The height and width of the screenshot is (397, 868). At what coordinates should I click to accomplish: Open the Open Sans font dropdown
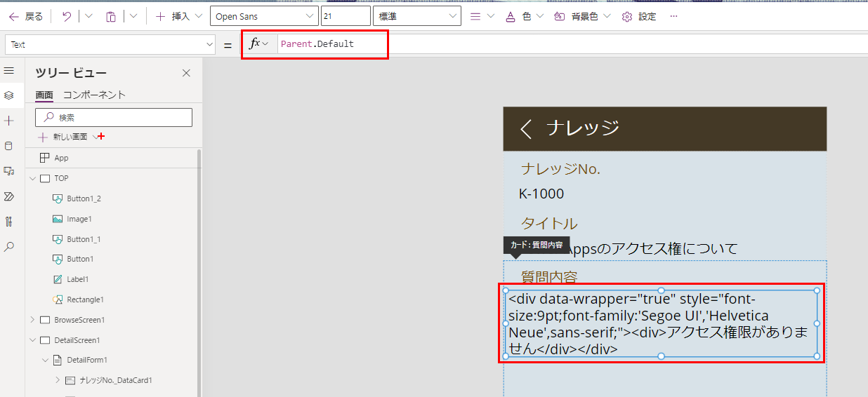264,16
